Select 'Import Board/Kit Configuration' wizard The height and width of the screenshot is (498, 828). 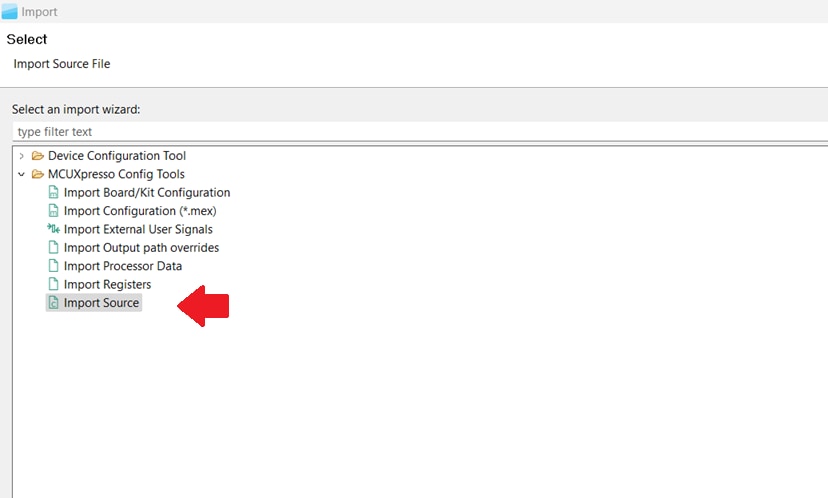tap(147, 192)
